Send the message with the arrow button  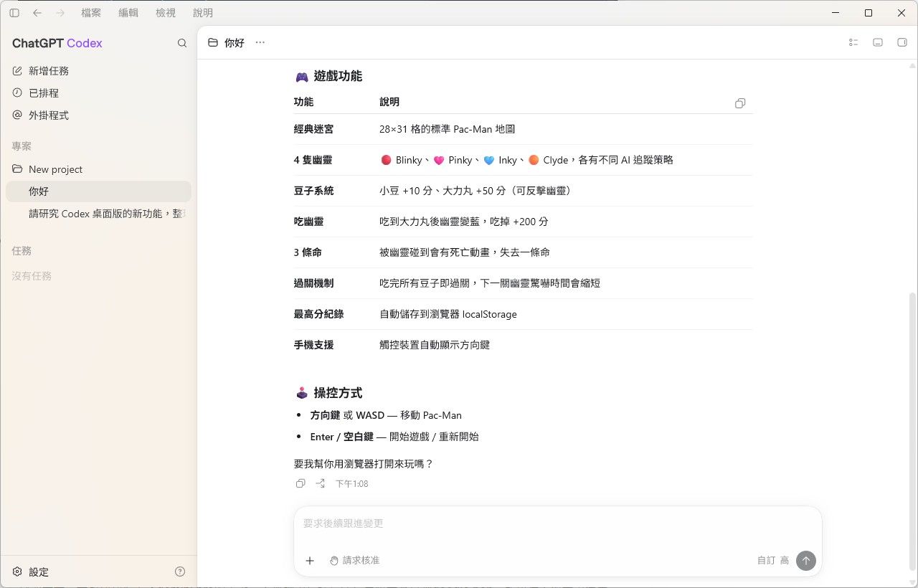coord(806,561)
